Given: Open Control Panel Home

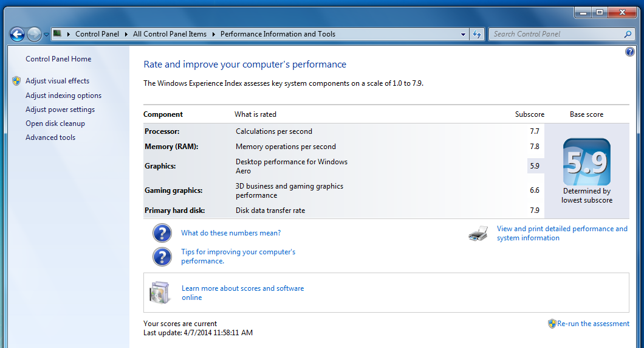Looking at the screenshot, I should point(58,59).
